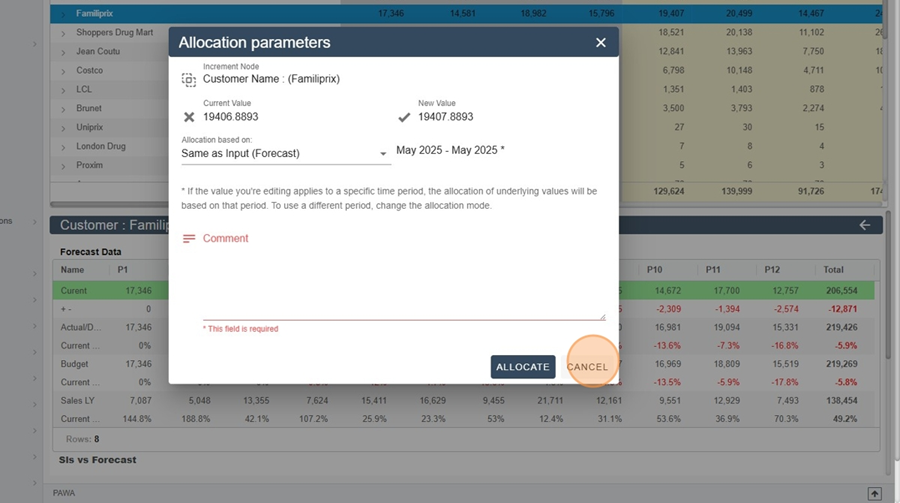Click the Sls vs Forecast heading
Viewport: 900px width, 503px height.
tap(98, 460)
